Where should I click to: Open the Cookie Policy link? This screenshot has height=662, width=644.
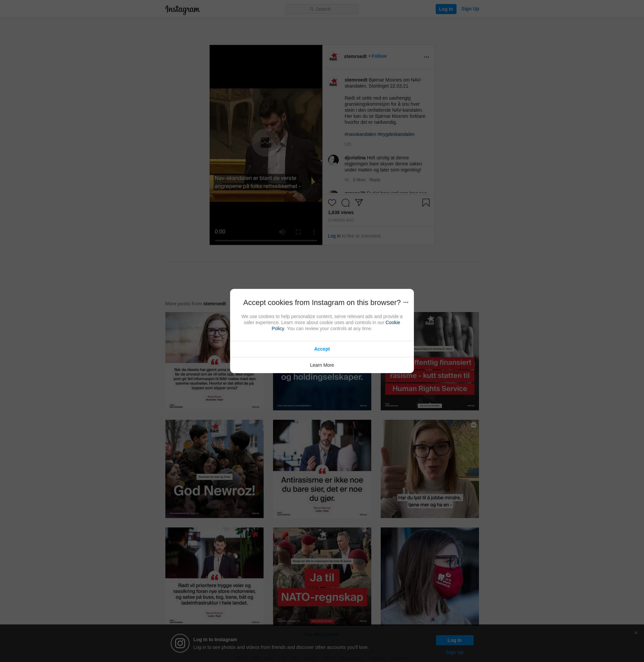392,323
